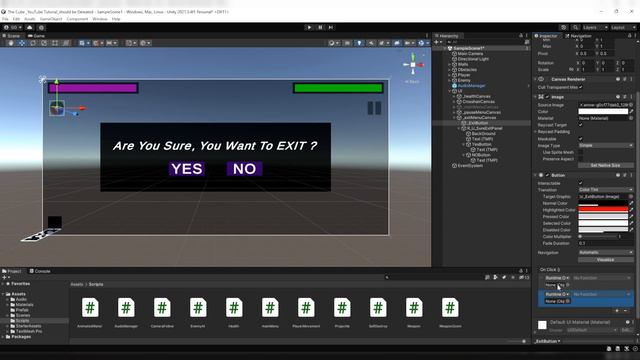This screenshot has height=360, width=640.
Task: Switch to the Game tab
Action: point(36,36)
